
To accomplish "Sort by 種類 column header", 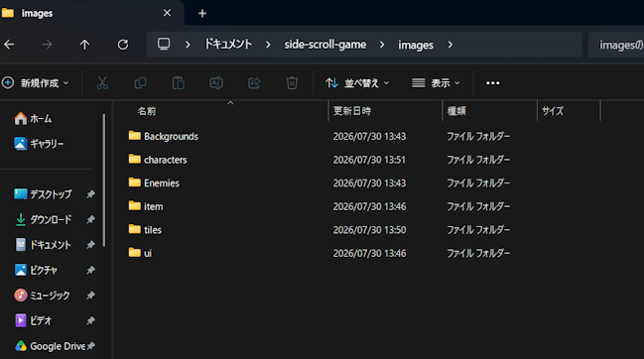I will tap(456, 111).
